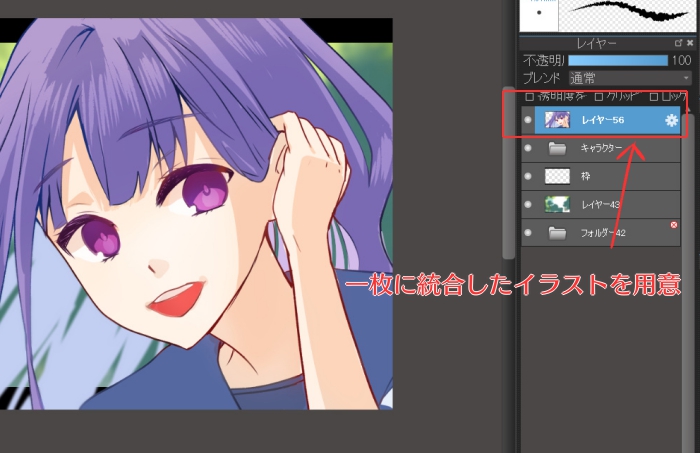Hide レイヤー43 using its visibility dot
Screen dimensions: 700x453
(x=528, y=204)
